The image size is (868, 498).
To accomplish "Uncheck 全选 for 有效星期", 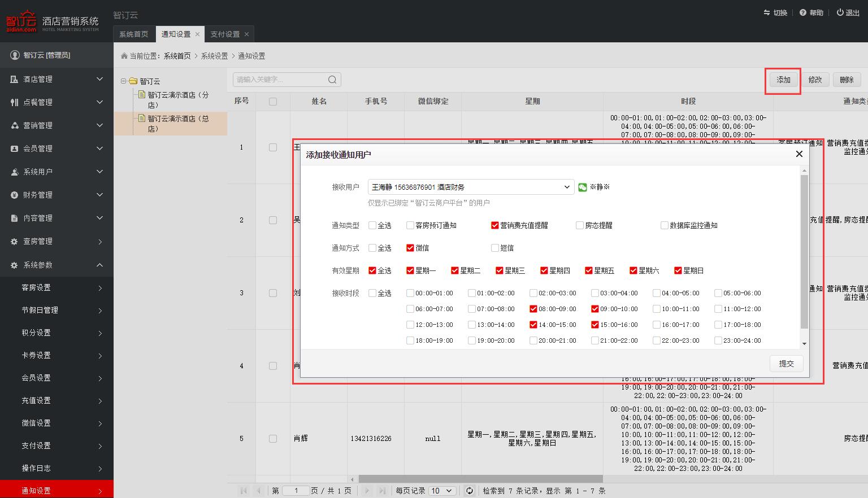I will 372,270.
